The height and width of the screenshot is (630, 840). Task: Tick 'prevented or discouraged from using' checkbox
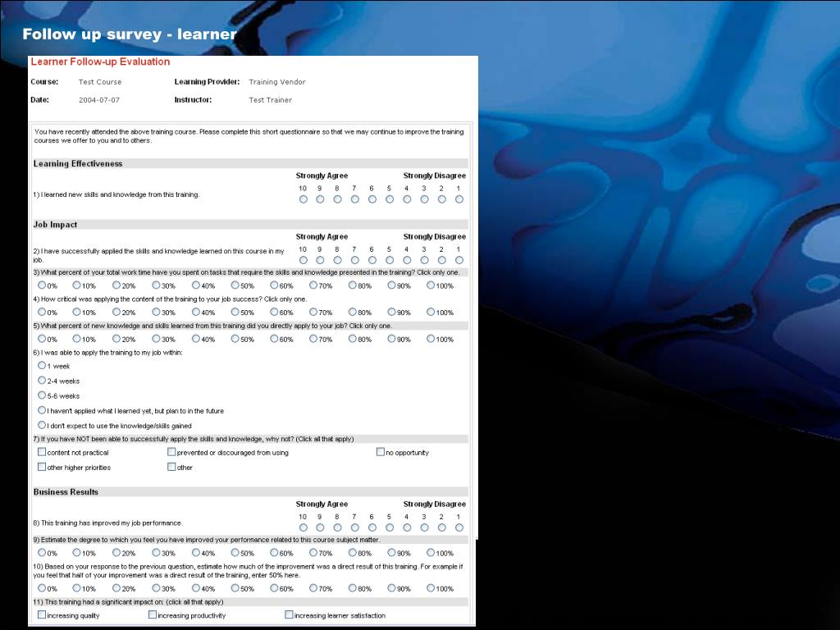point(171,452)
